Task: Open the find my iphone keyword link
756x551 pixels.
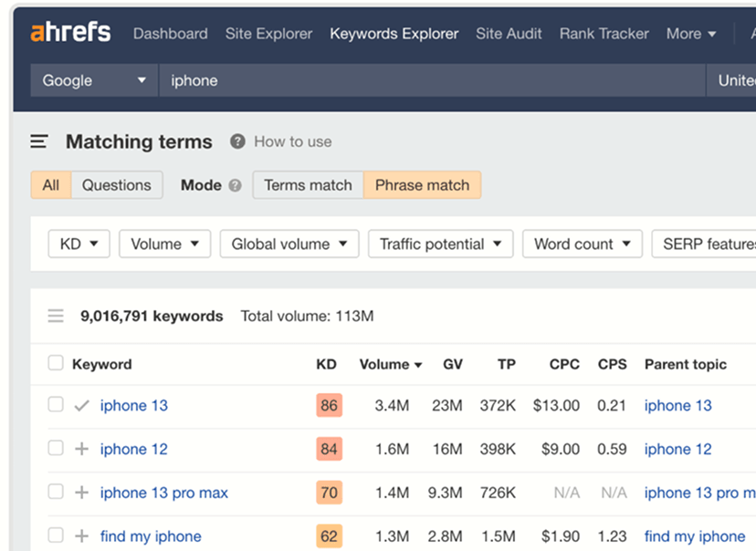Action: 151,536
